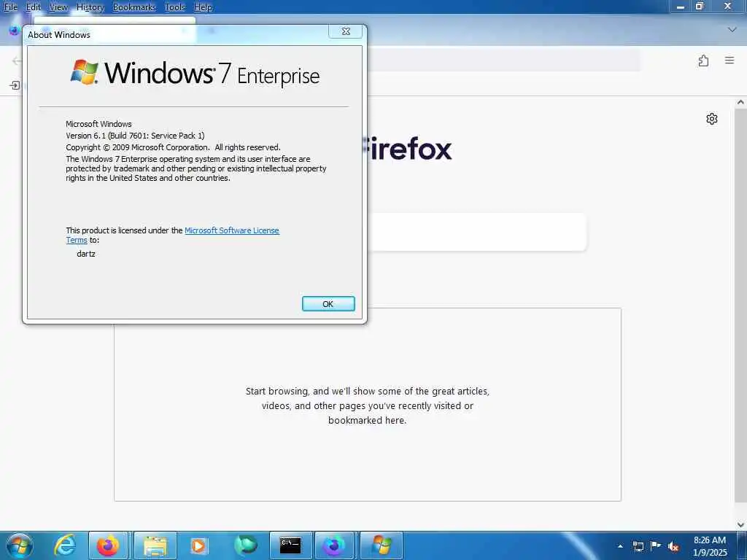Open the File menu in Firefox
This screenshot has width=747, height=560.
pos(10,7)
